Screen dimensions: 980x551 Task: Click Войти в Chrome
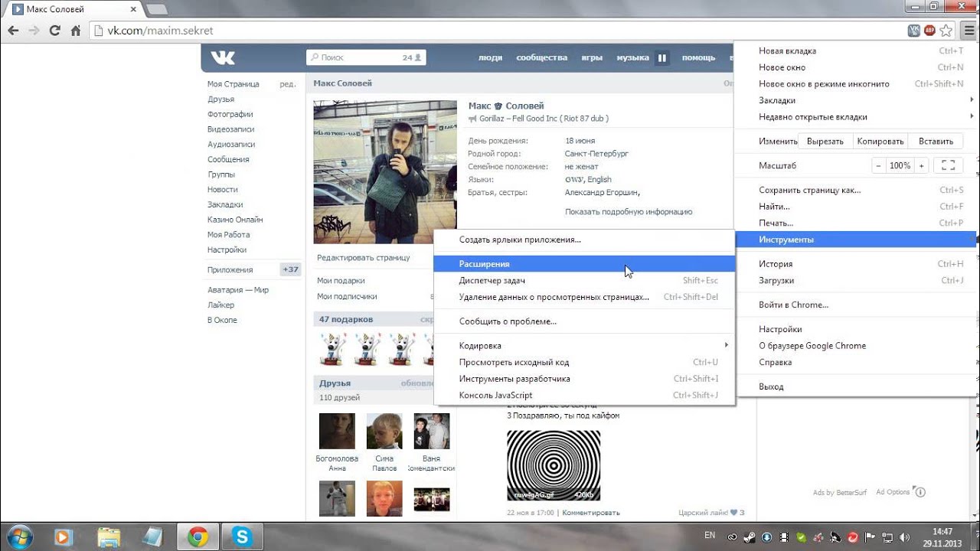[856, 305]
